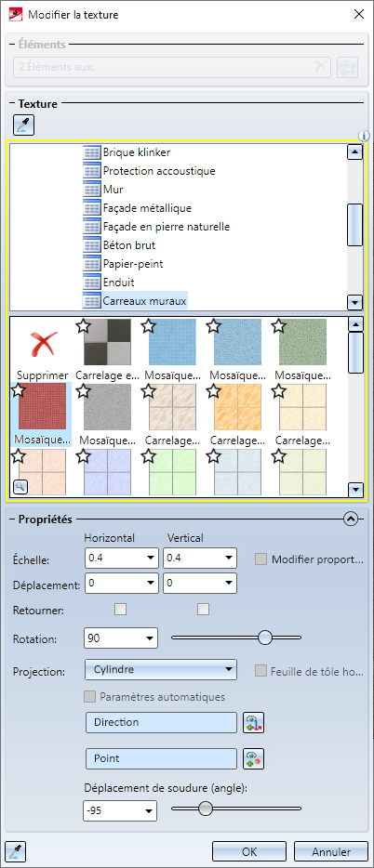Toggle favorite star on orange Carrelage texture
Image resolution: width=374 pixels, height=868 pixels.
point(213,391)
